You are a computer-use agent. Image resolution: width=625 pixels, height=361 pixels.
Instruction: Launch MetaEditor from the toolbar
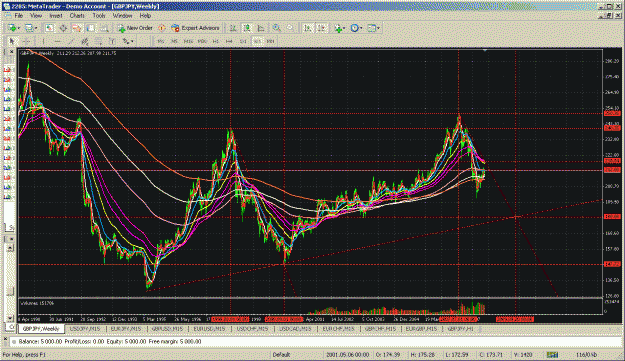[162, 28]
